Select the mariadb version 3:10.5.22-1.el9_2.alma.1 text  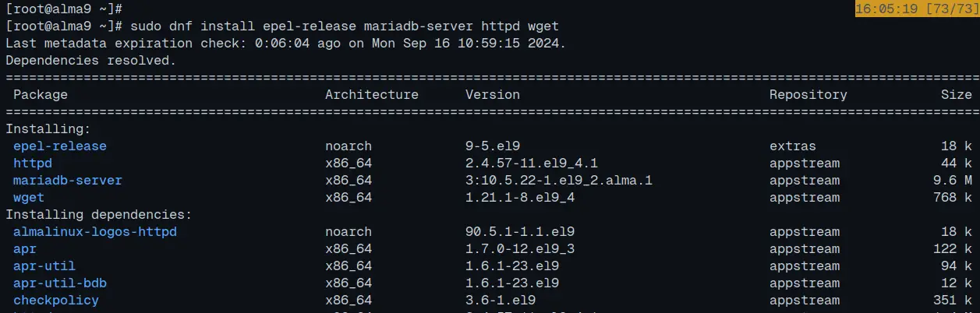(x=558, y=181)
